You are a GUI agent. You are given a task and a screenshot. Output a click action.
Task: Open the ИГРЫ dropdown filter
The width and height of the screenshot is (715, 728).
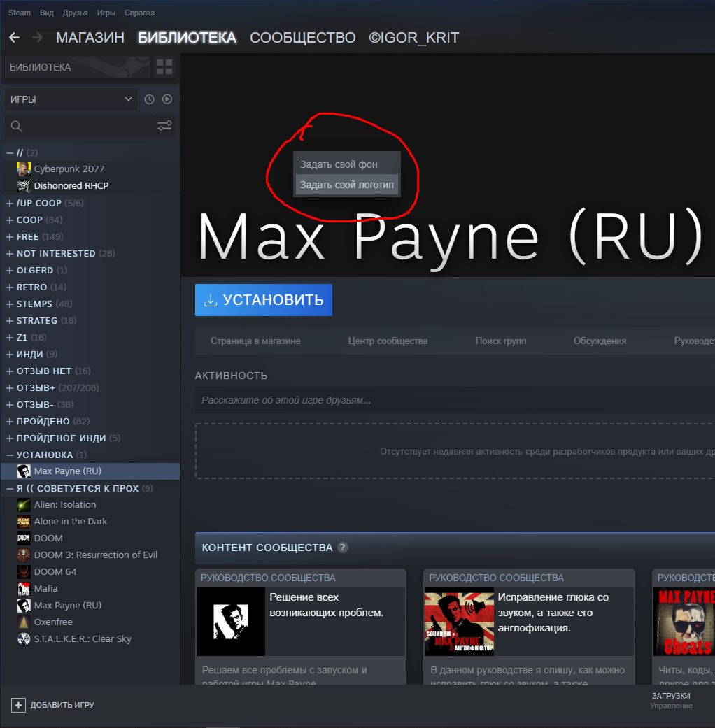click(x=71, y=99)
